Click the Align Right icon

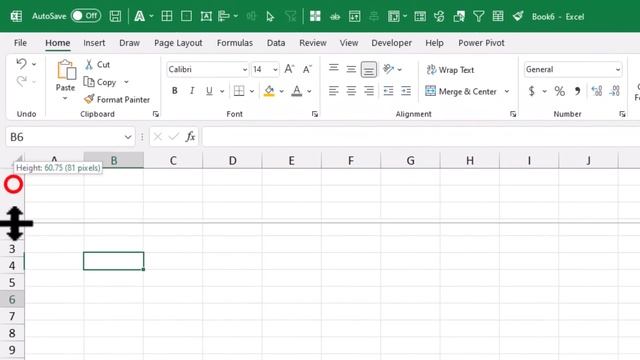[x=369, y=91]
